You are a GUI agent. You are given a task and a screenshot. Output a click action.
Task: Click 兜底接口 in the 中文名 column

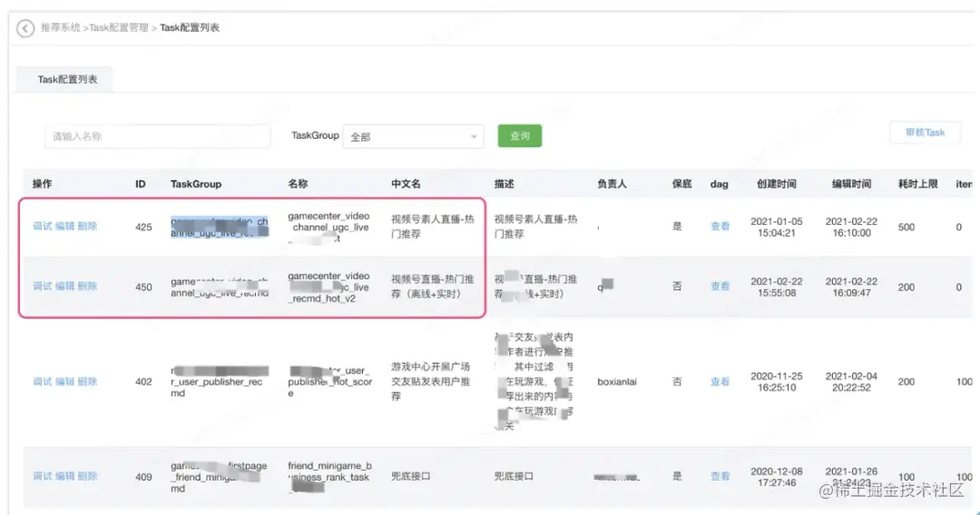pos(411,476)
